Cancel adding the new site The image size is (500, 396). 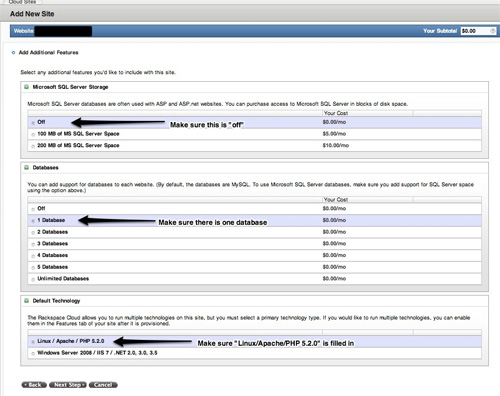[x=103, y=385]
